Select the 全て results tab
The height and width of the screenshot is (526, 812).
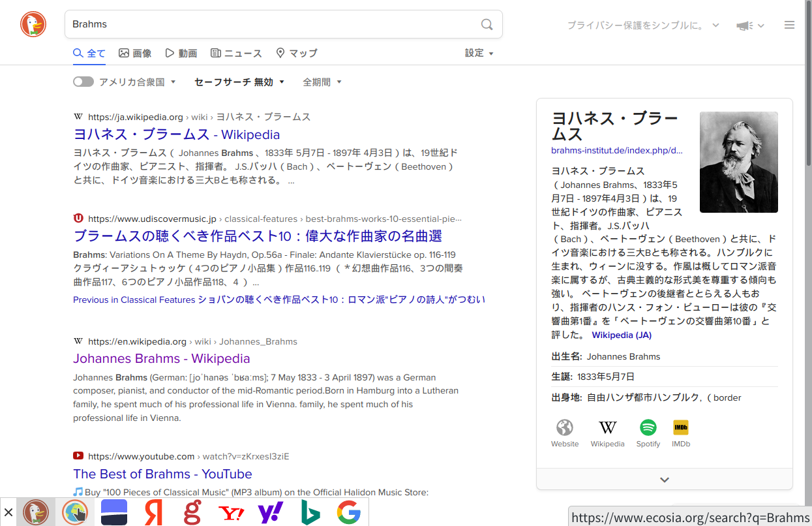tap(89, 54)
